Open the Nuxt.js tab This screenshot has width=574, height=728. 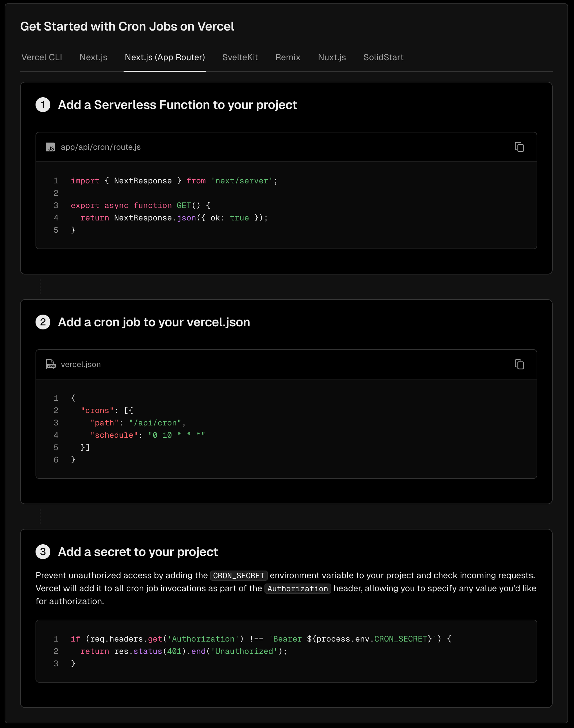coord(332,57)
